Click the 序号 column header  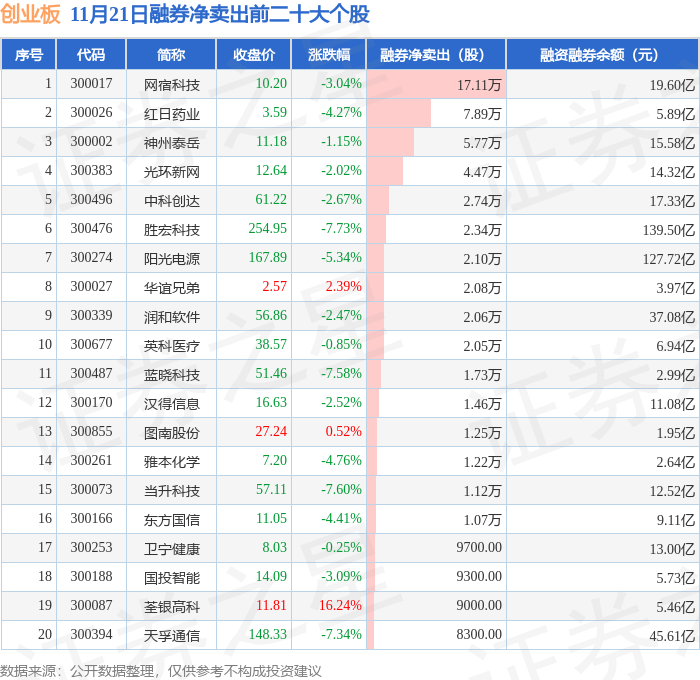[29, 54]
